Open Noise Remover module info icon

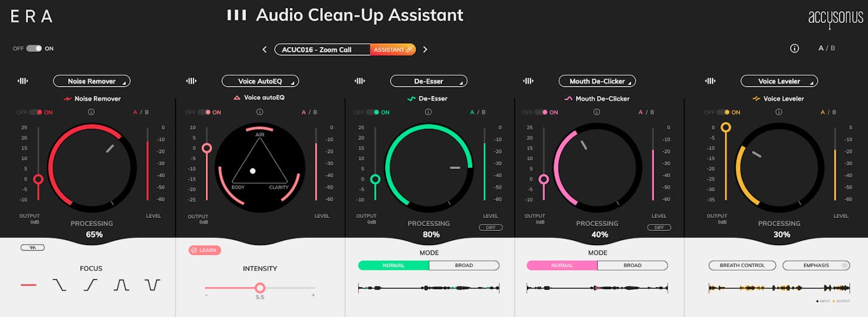tap(91, 112)
